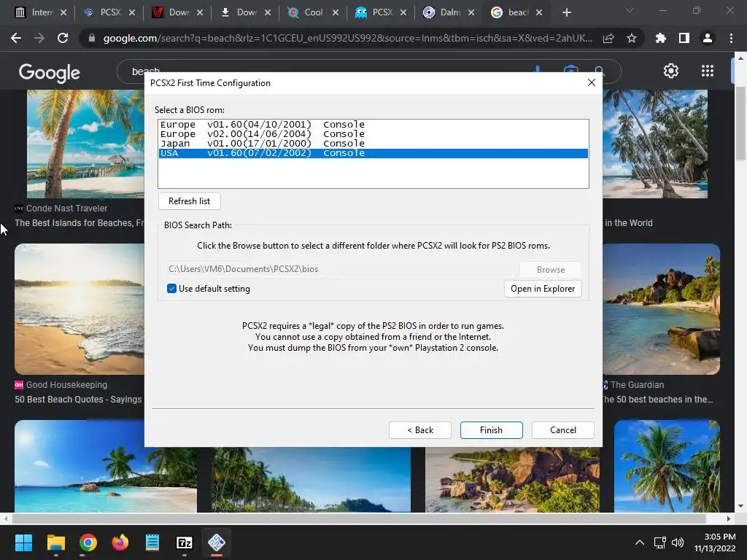Open the Windows Start menu

pos(23,542)
